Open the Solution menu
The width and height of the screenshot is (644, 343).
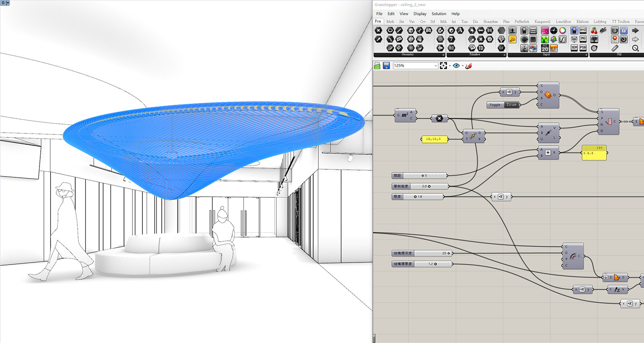tap(439, 14)
